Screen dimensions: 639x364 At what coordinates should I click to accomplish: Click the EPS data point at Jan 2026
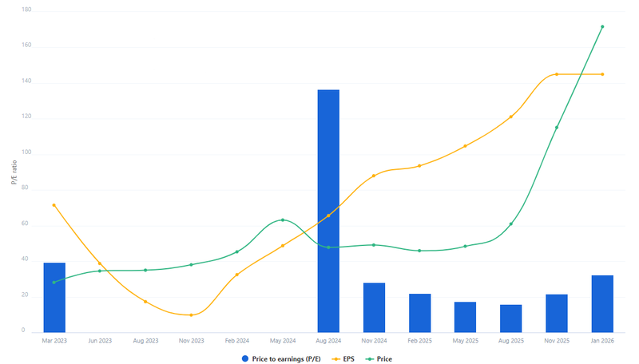click(x=602, y=74)
